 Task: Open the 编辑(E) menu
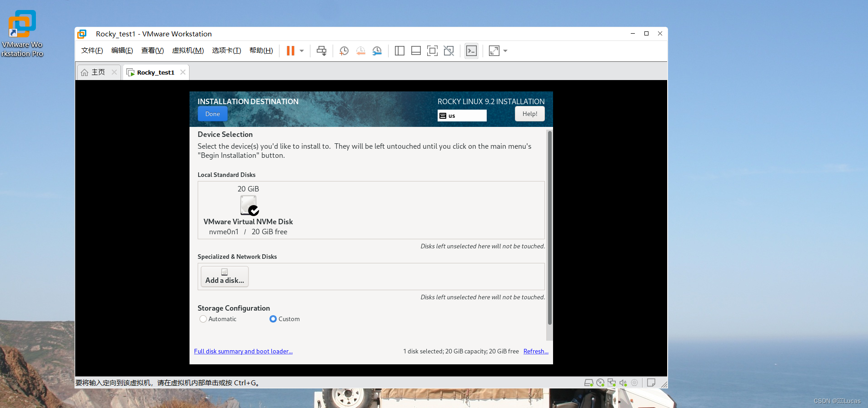coord(122,50)
